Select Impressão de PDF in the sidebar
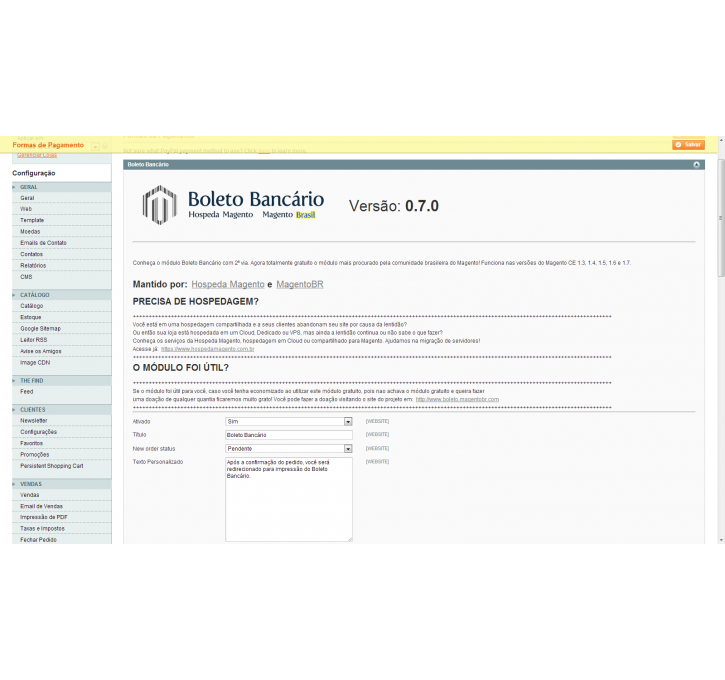Image resolution: width=725 pixels, height=680 pixels. point(61,517)
